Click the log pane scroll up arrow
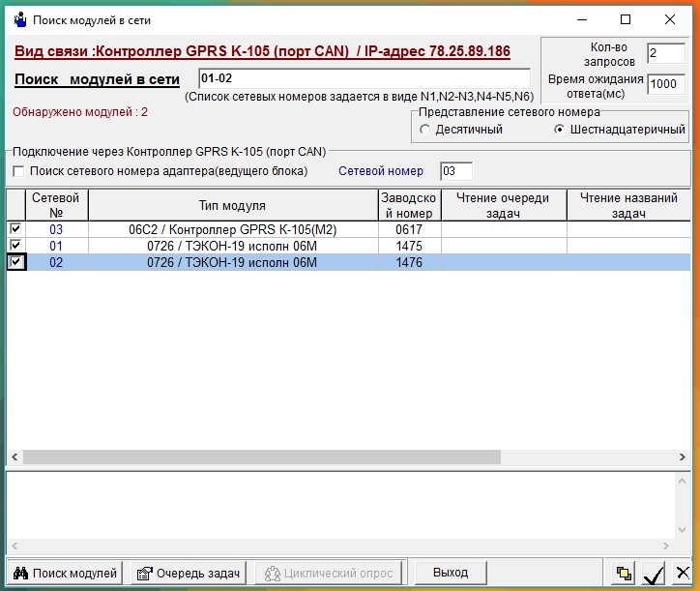The width and height of the screenshot is (700, 591). pyautogui.click(x=683, y=481)
